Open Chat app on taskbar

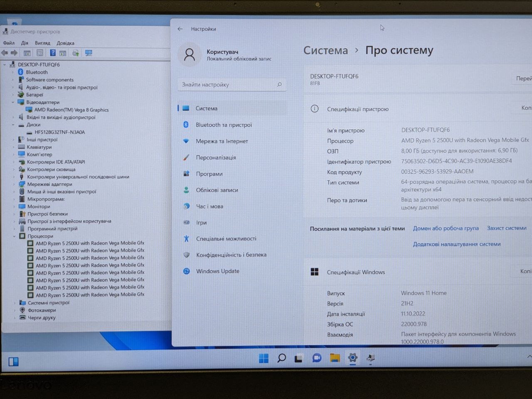tap(317, 358)
